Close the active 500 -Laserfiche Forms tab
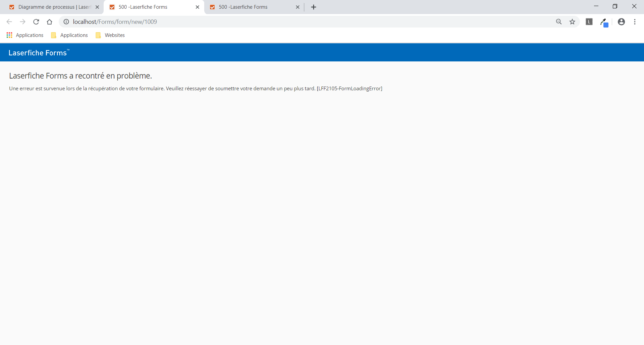Image resolution: width=644 pixels, height=345 pixels. click(x=198, y=7)
